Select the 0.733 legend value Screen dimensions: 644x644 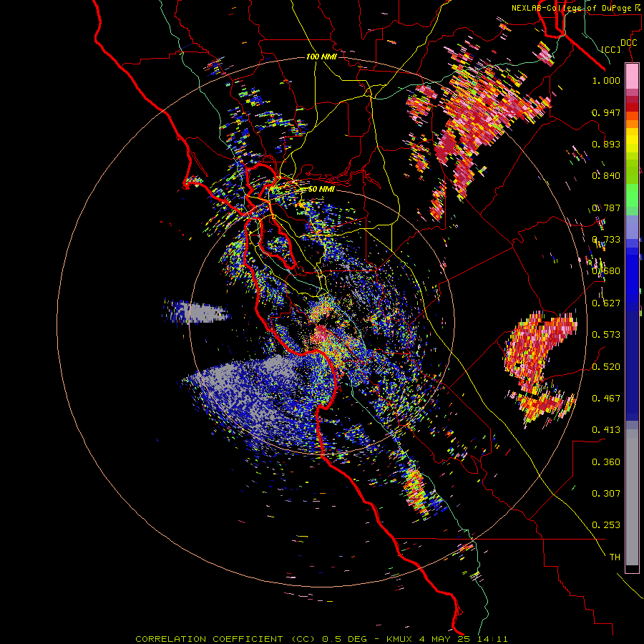pos(606,240)
